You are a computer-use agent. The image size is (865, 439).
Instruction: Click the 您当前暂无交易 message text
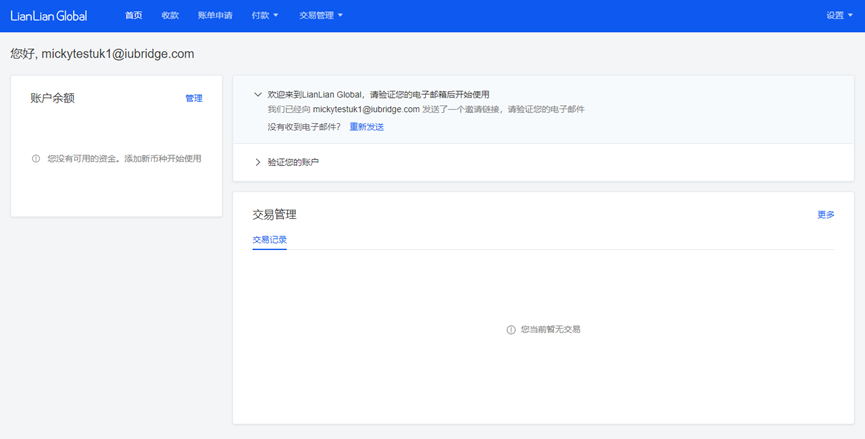click(x=551, y=330)
